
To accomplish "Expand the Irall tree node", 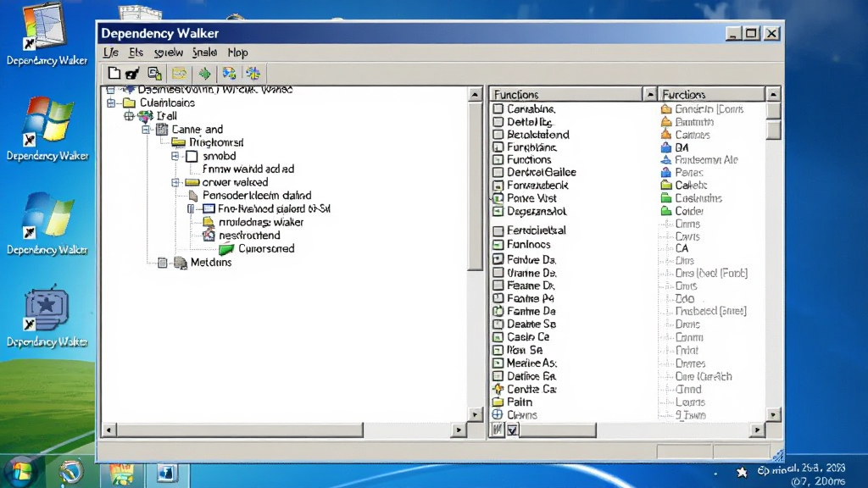I will 129,116.
